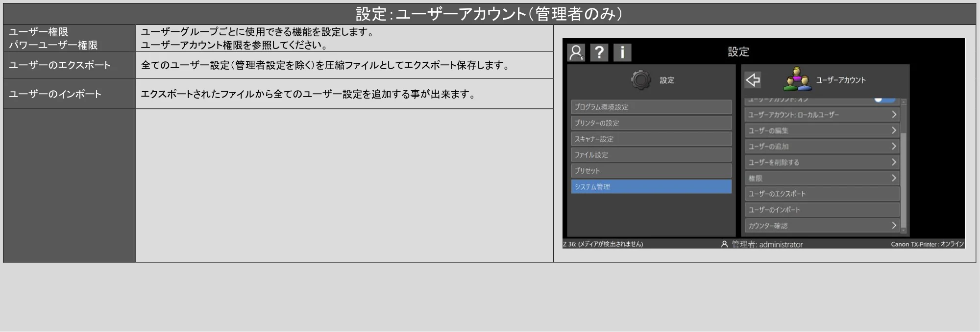Screen dimensions: 980x332
Task: Expand ユーザーアカウント: ローカルユーザー chevron
Action: point(894,115)
